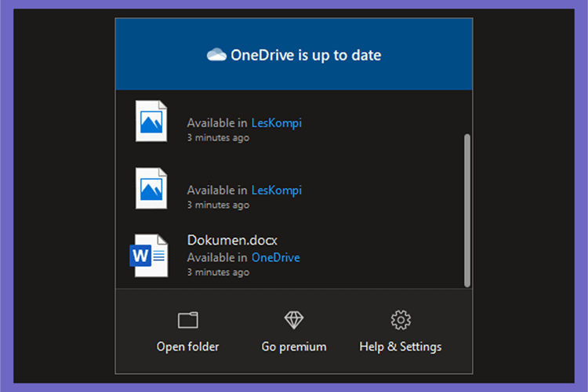The image size is (588, 392).
Task: Click the activity list vertical scrollbar
Action: [467, 210]
